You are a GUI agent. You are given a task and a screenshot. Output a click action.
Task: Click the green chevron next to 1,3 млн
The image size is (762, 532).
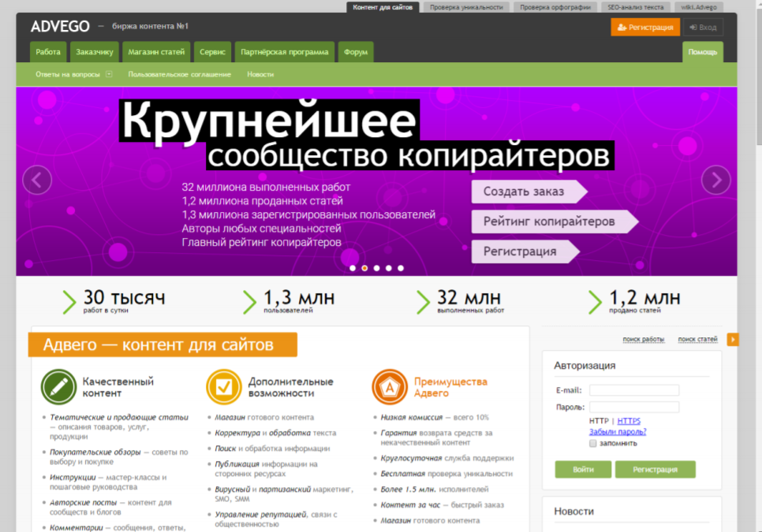pyautogui.click(x=249, y=302)
